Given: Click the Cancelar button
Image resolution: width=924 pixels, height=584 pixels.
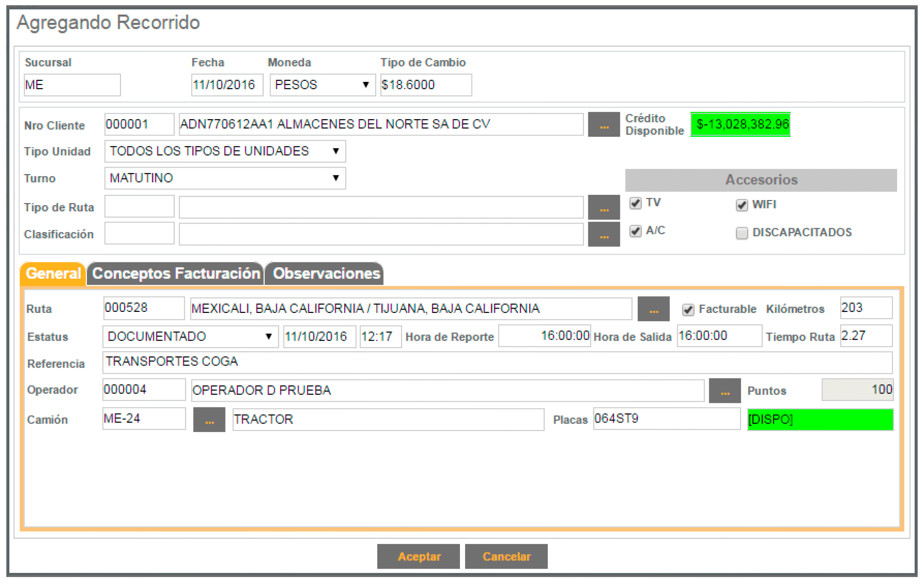Looking at the screenshot, I should tap(506, 556).
